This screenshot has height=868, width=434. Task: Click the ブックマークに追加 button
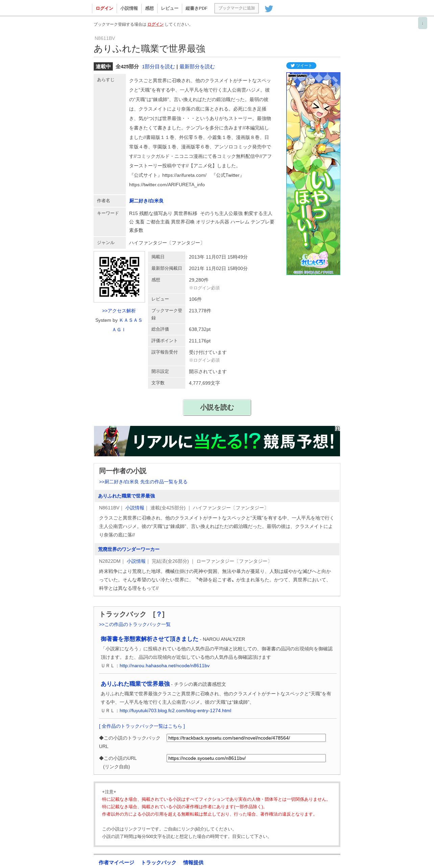click(237, 8)
